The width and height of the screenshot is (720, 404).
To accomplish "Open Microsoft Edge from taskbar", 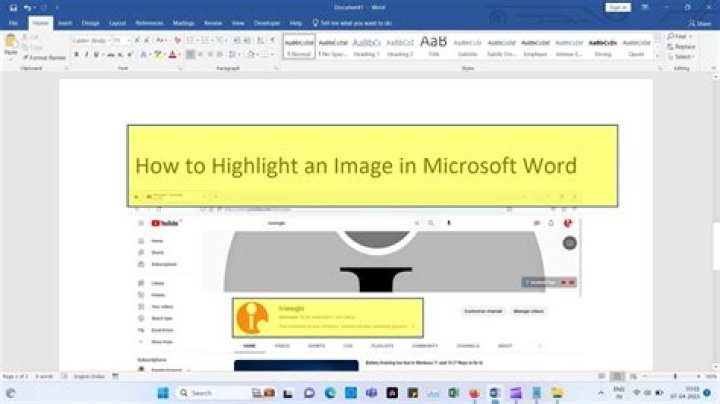I will 330,393.
